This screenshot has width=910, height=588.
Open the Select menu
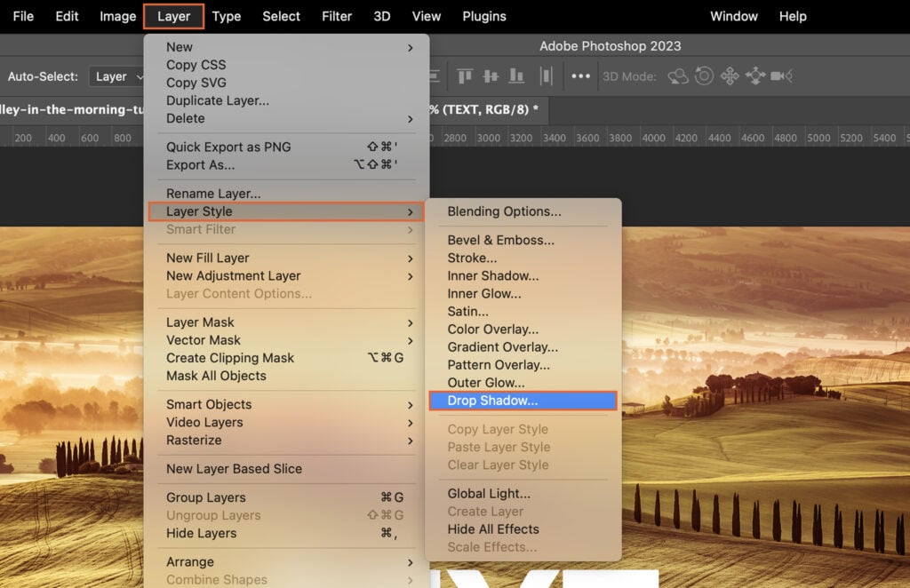coord(281,16)
